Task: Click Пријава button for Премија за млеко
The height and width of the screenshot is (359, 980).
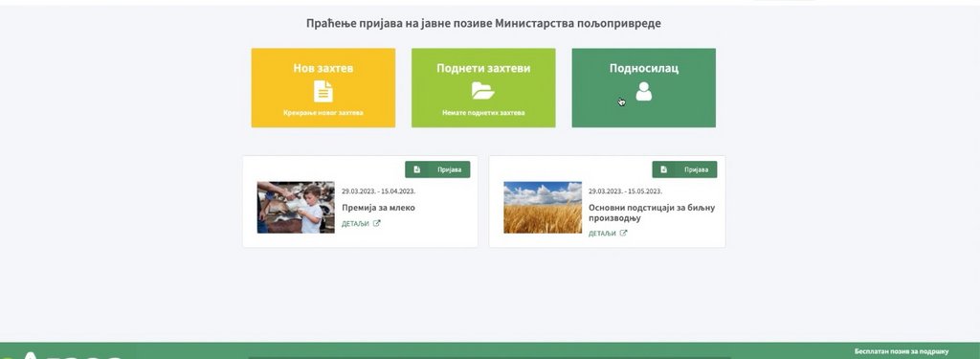Action: [437, 169]
